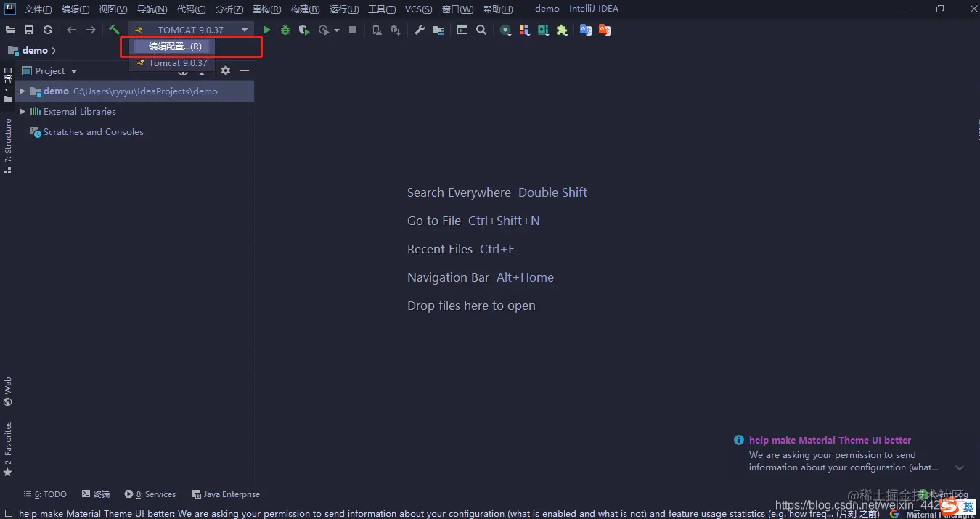Open the 运行(U) menu
The image size is (980, 519).
(x=344, y=9)
